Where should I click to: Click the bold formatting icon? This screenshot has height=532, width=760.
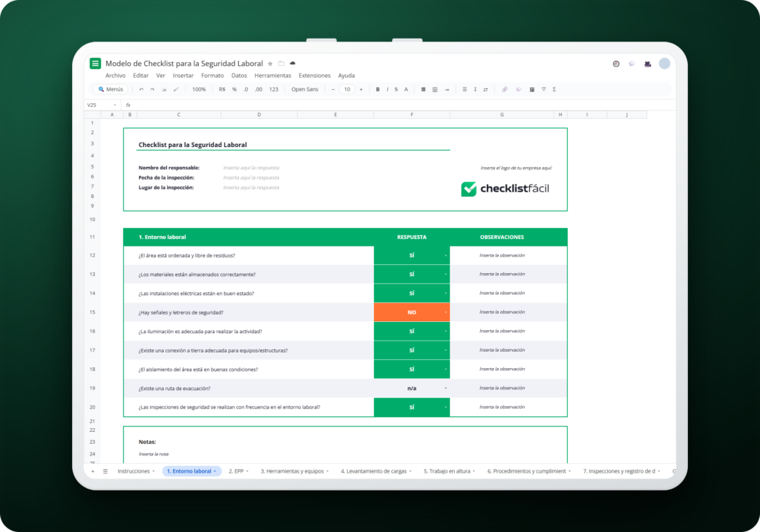pos(378,89)
